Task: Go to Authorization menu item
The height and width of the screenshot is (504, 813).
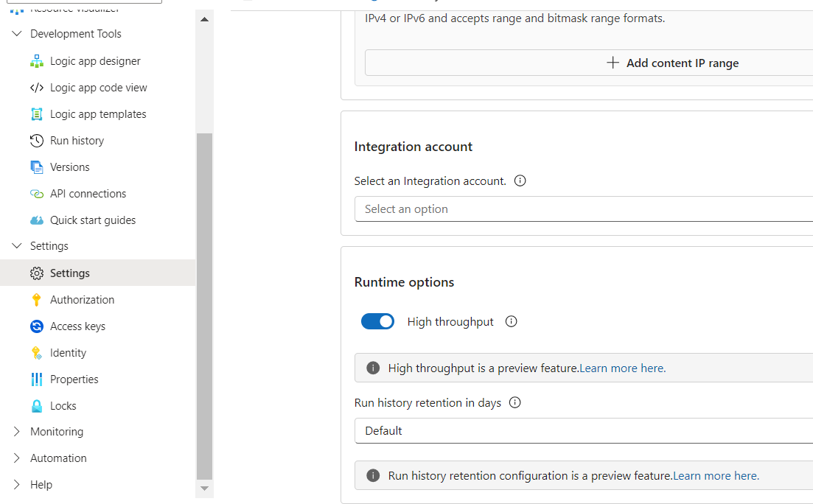Action: coord(82,300)
